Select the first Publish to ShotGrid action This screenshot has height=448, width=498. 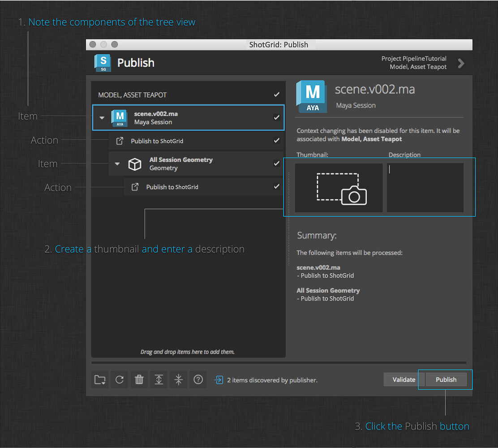[x=157, y=141]
